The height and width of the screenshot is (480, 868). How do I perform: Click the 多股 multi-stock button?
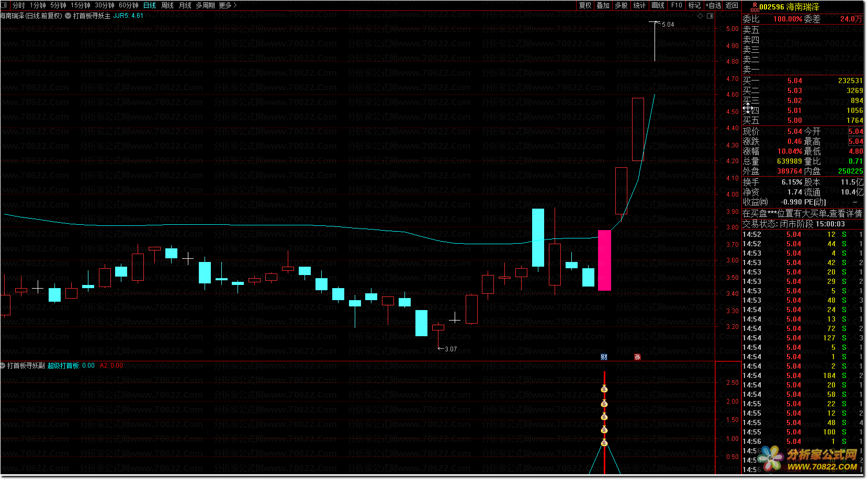(621, 5)
